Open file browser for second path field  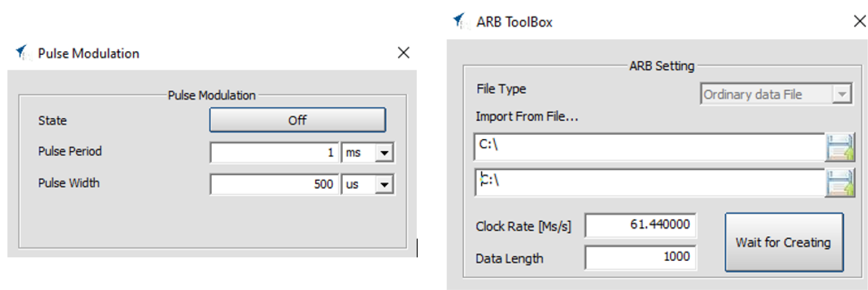839,183
